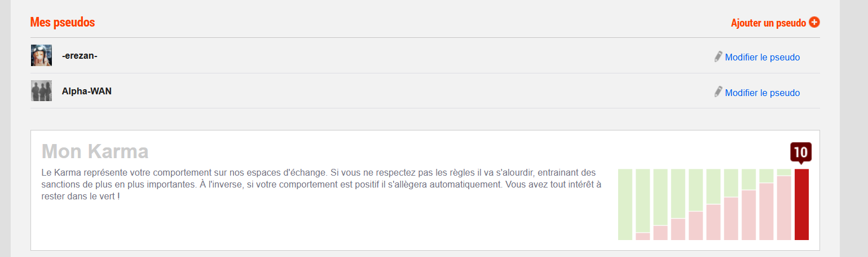Viewport: 868px width, 257px height.
Task: Click the dark red karma 10 badge
Action: [801, 153]
